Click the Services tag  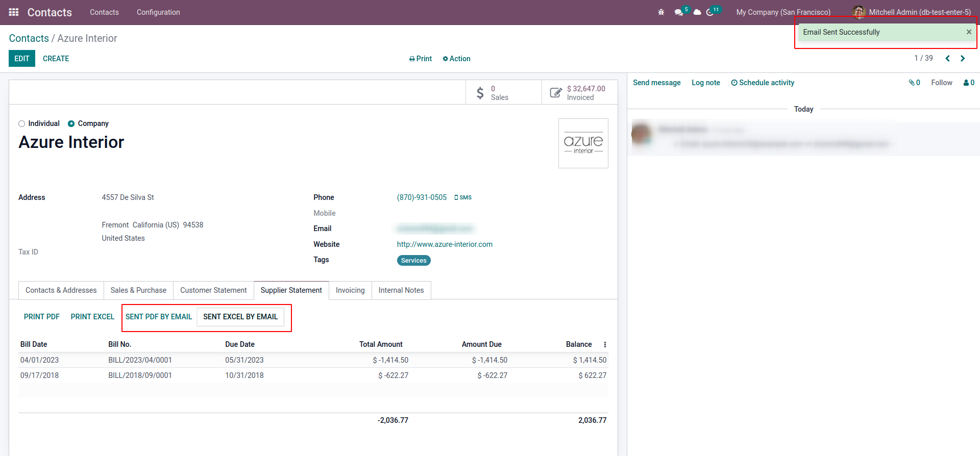click(x=414, y=261)
